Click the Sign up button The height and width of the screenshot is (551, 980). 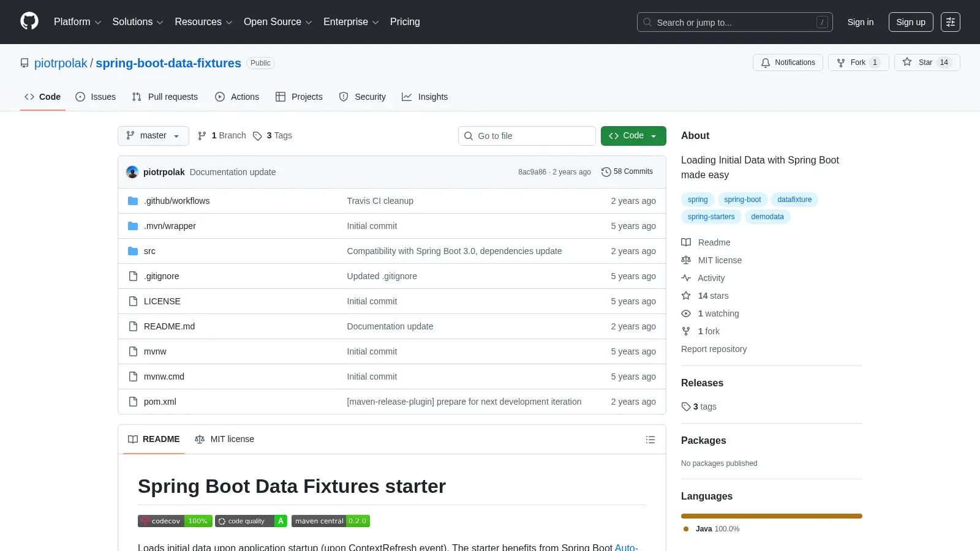(911, 22)
